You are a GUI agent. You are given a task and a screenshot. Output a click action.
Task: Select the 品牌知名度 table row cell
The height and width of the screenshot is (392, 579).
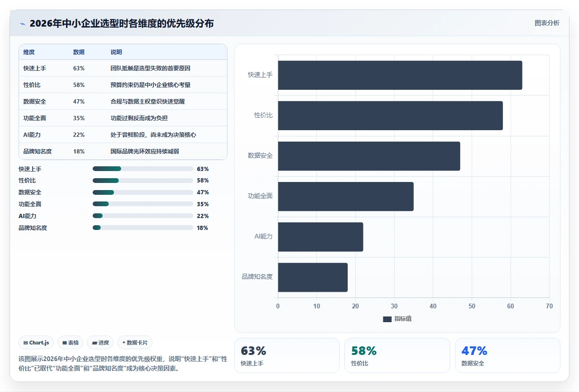pos(38,152)
